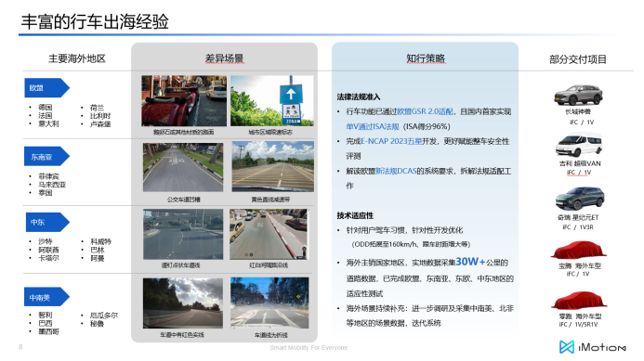The image size is (644, 361).
Task: Click the 科威特 list item
Action: pos(100,241)
